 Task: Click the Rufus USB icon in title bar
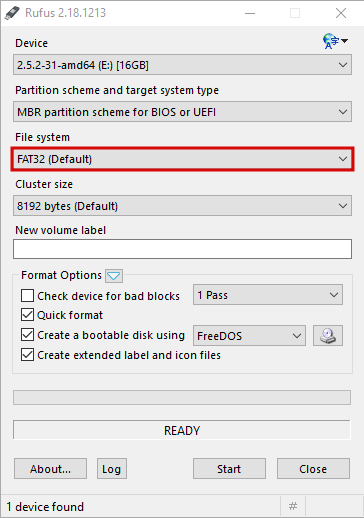pos(12,13)
